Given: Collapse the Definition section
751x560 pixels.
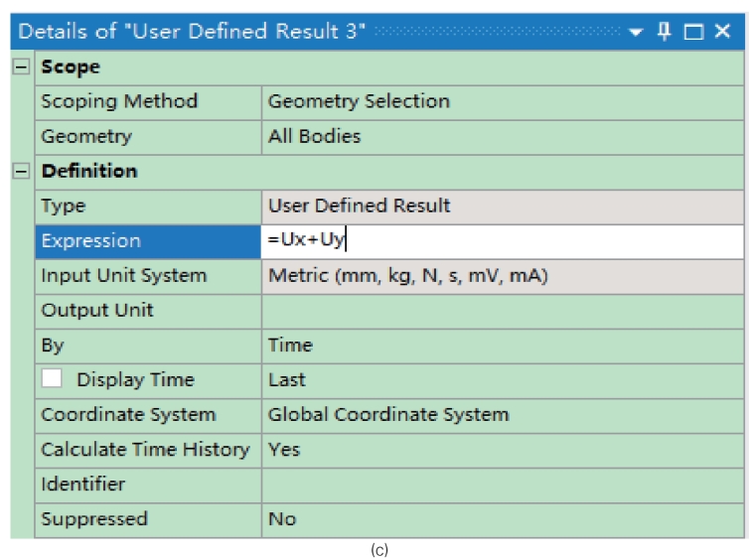Looking at the screenshot, I should (x=21, y=171).
